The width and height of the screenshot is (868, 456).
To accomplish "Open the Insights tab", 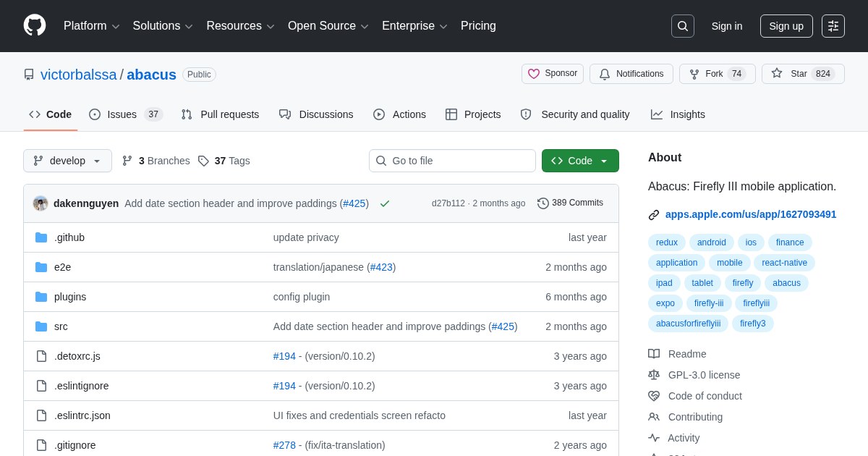I will tap(678, 114).
